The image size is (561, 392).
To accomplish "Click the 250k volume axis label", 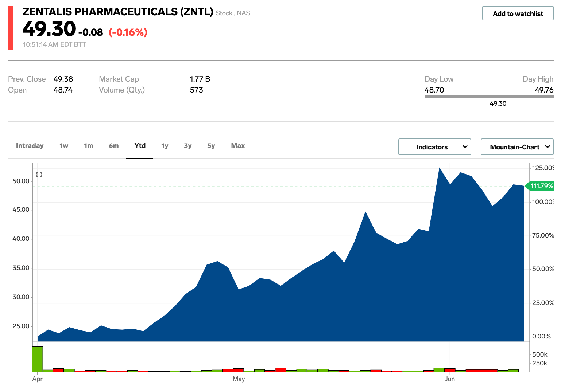I will pos(539,363).
